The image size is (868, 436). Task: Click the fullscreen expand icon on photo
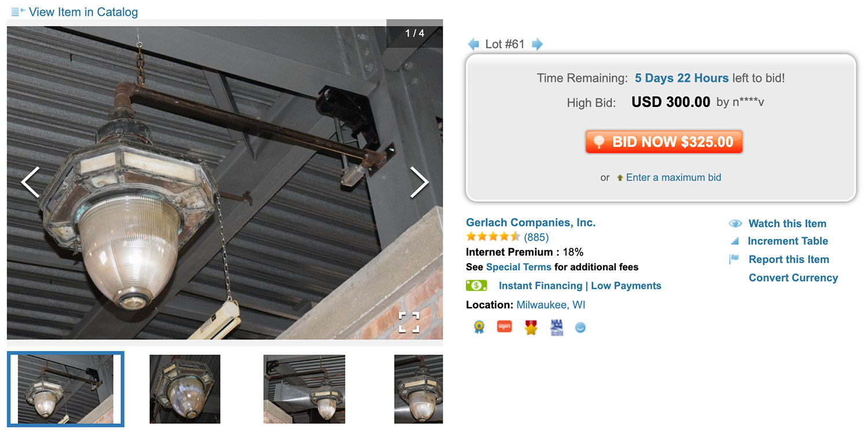click(x=409, y=322)
